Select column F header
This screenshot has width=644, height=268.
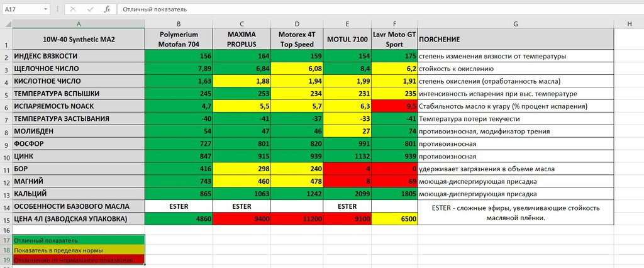tap(394, 24)
